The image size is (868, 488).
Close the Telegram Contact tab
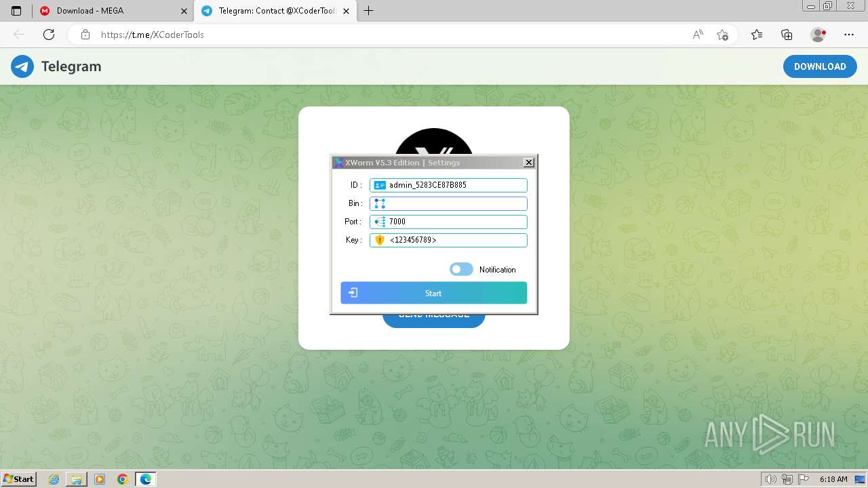tap(346, 11)
